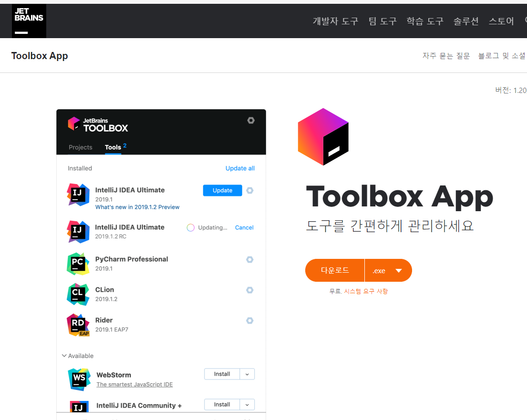This screenshot has height=420, width=527.
Task: Install IntelliJ IDEA Community
Action: (x=222, y=405)
